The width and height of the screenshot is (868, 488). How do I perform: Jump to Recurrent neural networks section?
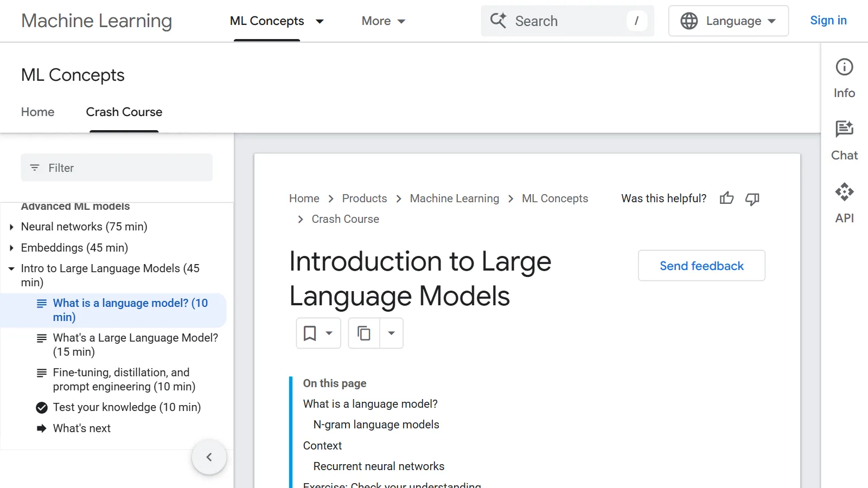pyautogui.click(x=379, y=466)
